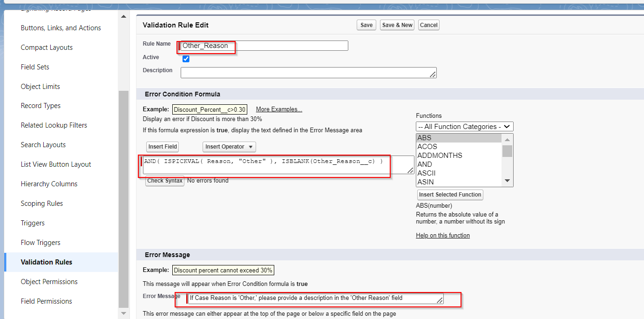
Task: Expand the All Function Categories dropdown
Action: point(465,127)
